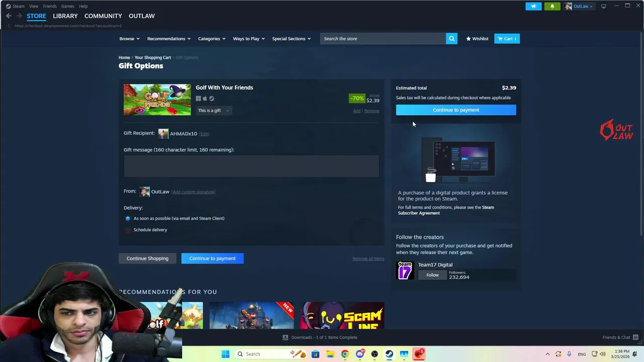Click Remove all items link
The height and width of the screenshot is (362, 644).
click(368, 259)
